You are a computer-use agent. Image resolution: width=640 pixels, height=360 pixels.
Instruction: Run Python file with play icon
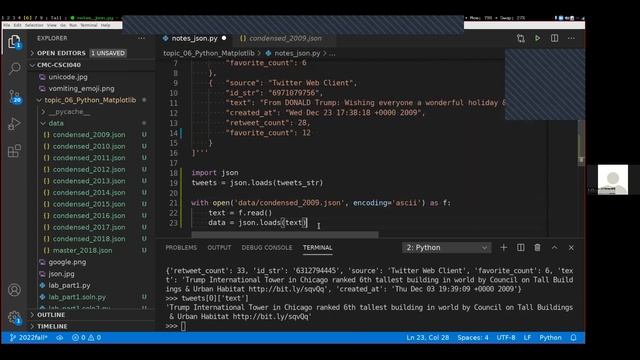pyautogui.click(x=538, y=38)
